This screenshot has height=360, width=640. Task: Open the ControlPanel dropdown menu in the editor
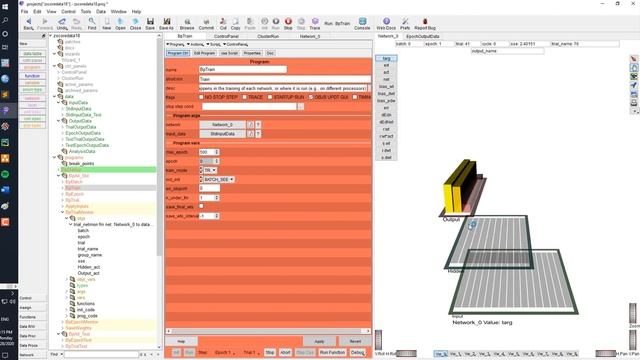tap(235, 44)
